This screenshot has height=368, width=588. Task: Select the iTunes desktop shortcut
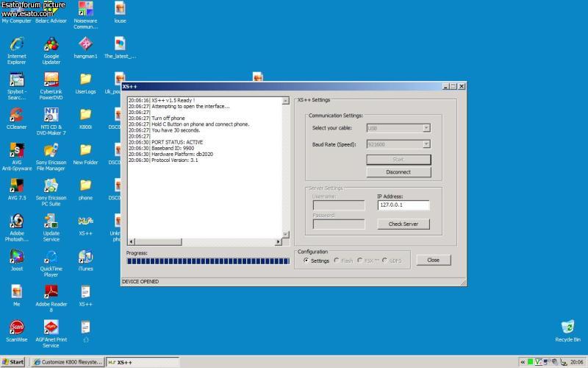point(85,261)
